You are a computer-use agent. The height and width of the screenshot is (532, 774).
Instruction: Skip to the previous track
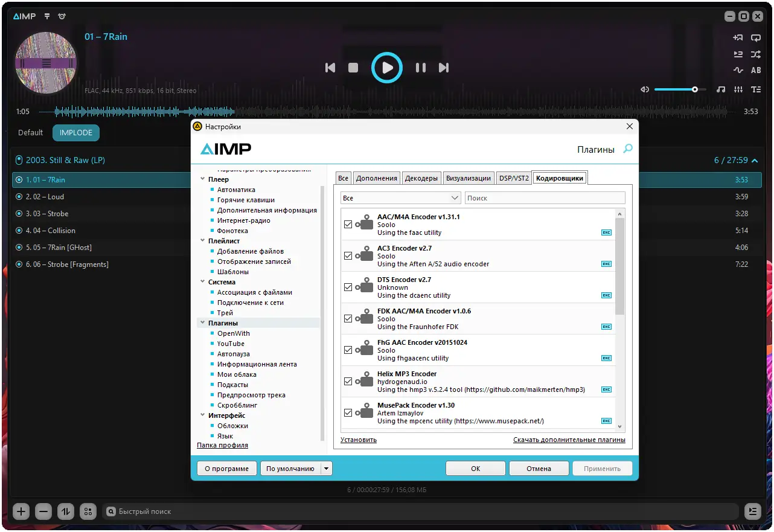[330, 68]
